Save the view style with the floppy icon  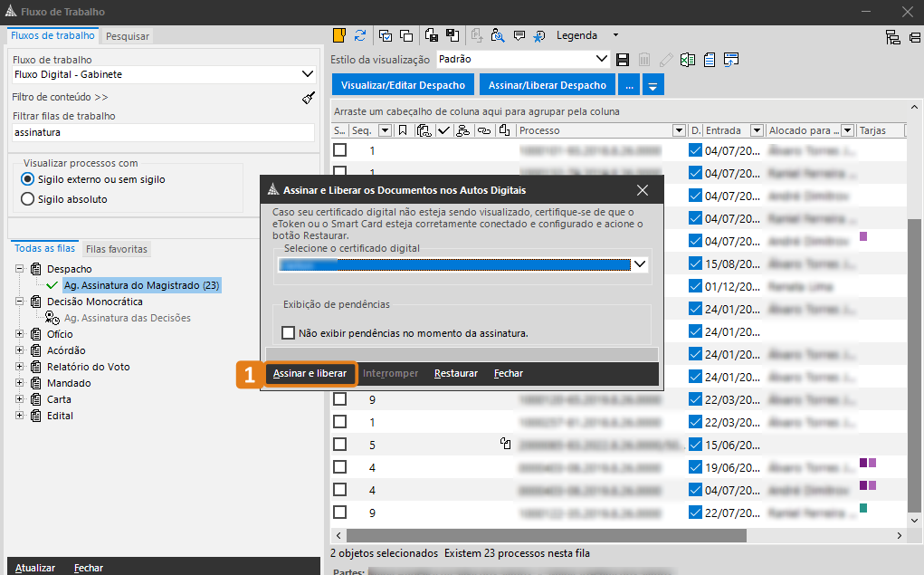tap(623, 60)
